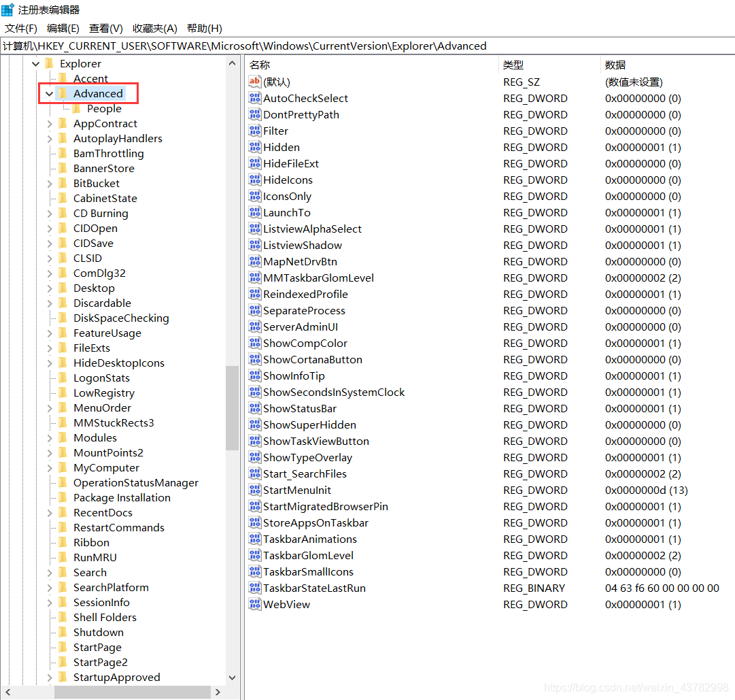Click the REG_BINARY type cell
The width and height of the screenshot is (735, 700).
(534, 588)
